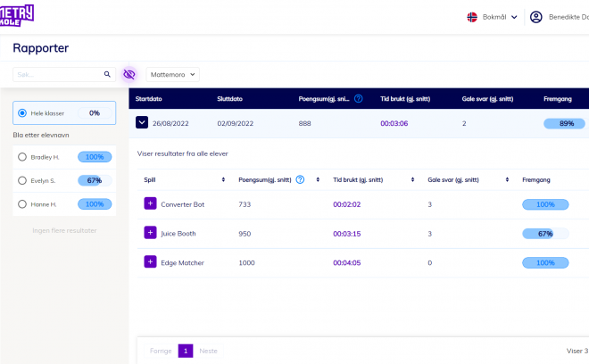The width and height of the screenshot is (589, 364).
Task: Click the Poengsum help icon in dark header
Action: point(359,98)
